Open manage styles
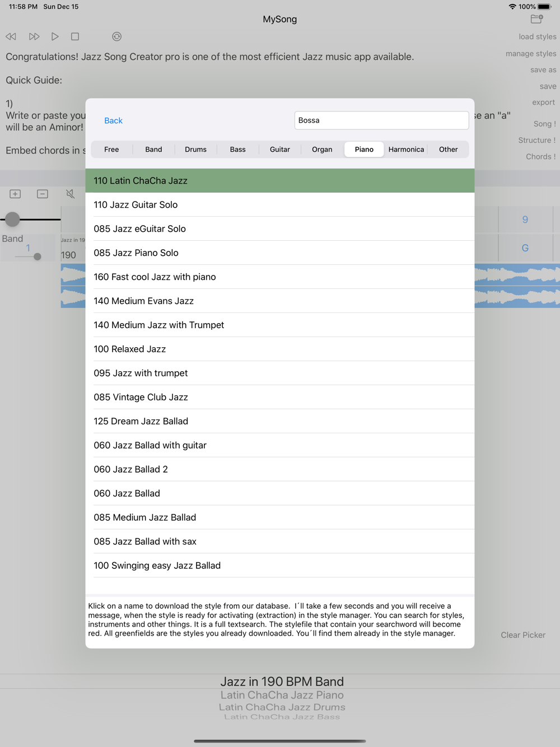 click(531, 54)
